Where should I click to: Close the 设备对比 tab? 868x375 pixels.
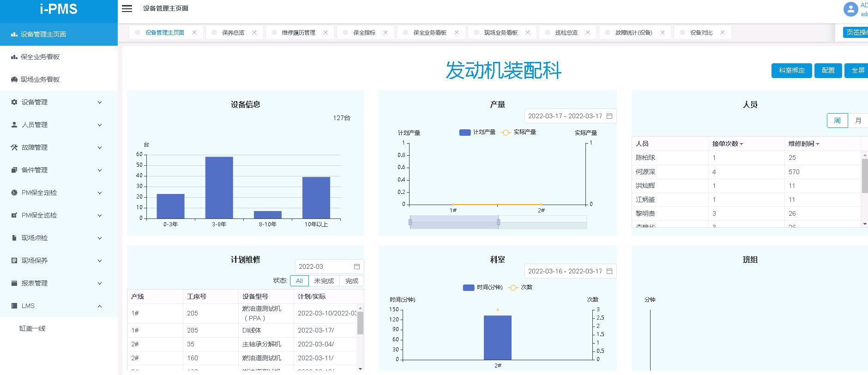click(x=723, y=32)
